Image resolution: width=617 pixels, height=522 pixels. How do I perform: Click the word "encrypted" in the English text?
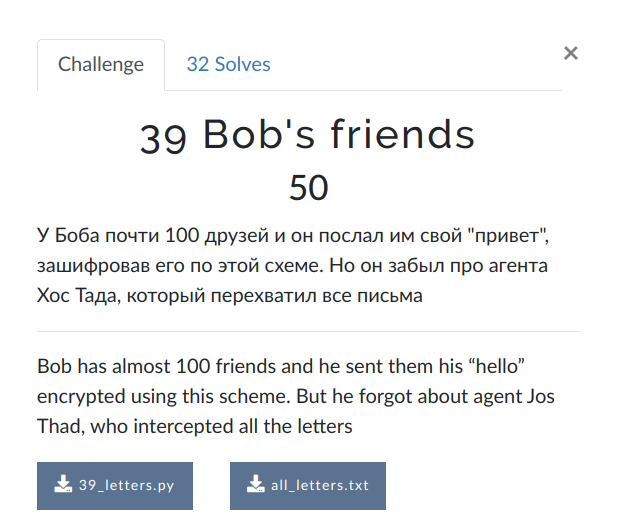point(81,397)
